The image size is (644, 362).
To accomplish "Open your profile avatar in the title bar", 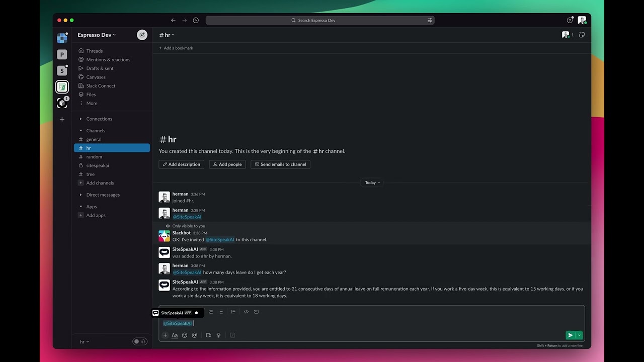I will click(x=582, y=20).
